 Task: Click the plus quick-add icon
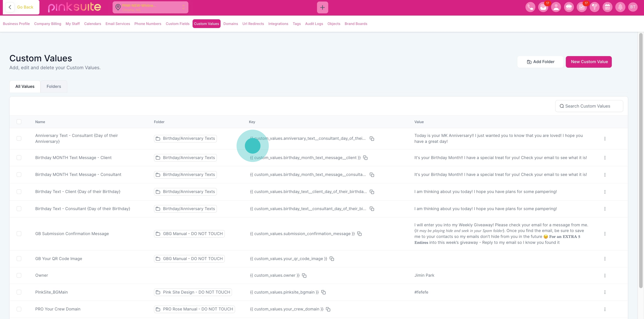click(x=322, y=7)
